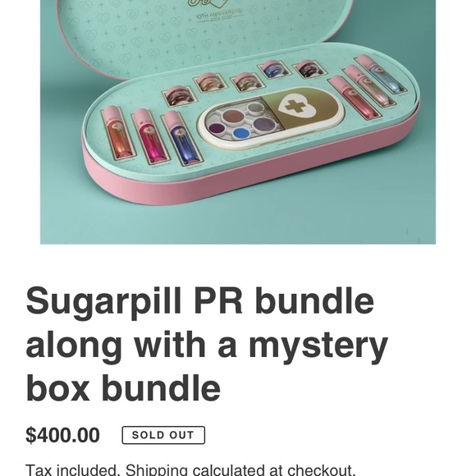The image size is (476, 476).
Task: Click the $400.00 price
Action: coord(62,435)
